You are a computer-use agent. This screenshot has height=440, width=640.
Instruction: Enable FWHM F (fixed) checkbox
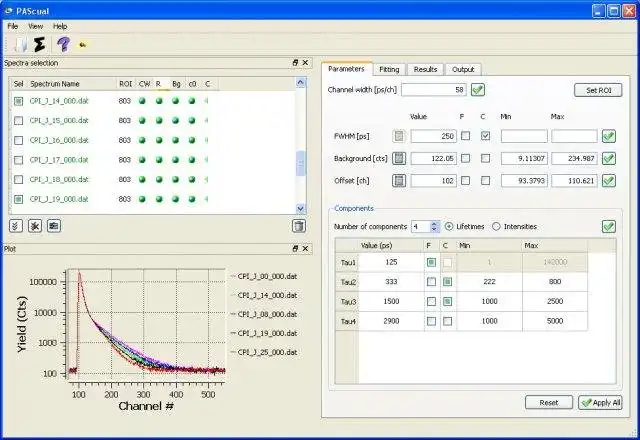465,136
